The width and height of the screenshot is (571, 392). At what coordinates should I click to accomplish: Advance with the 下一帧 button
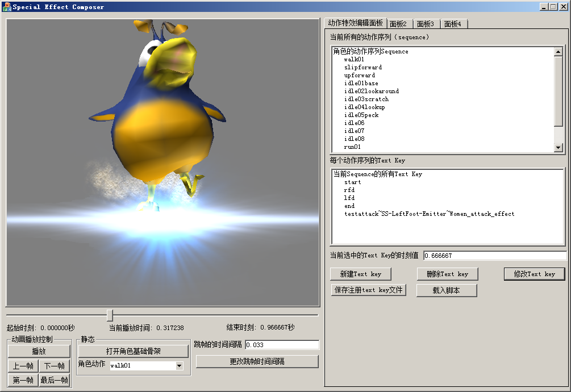point(55,366)
